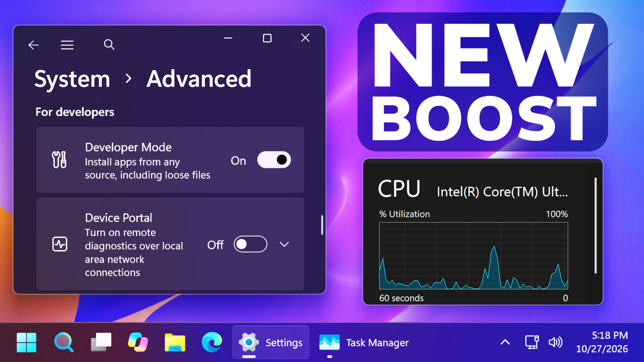Click the System breadcrumb link
Viewport: 644px width, 362px height.
[x=72, y=79]
